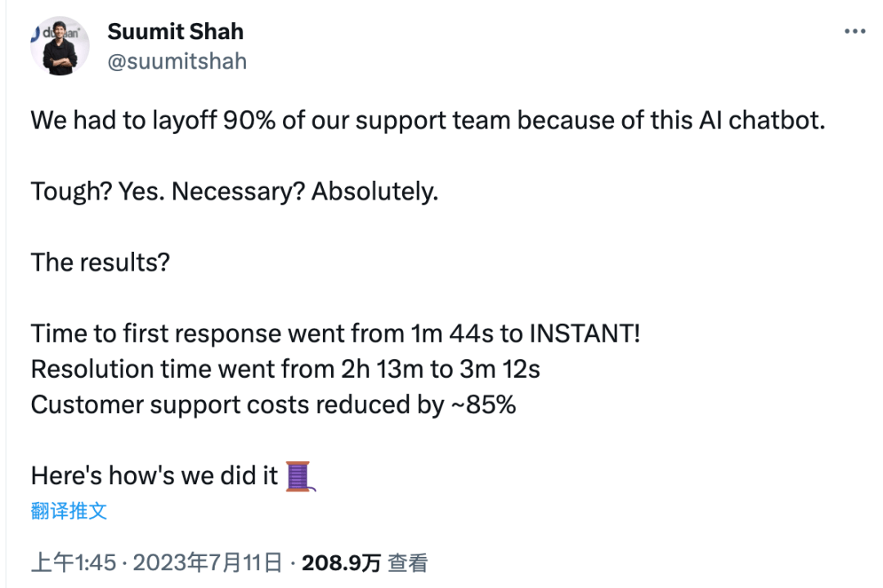The image size is (883, 588).
Task: Click 'The results?' text line
Action: click(x=101, y=263)
